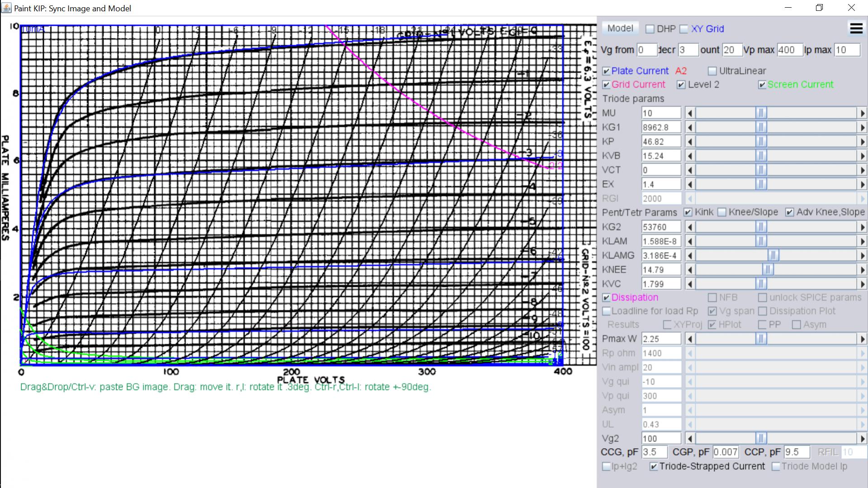
Task: Increase EX with right arrow
Action: [862, 185]
